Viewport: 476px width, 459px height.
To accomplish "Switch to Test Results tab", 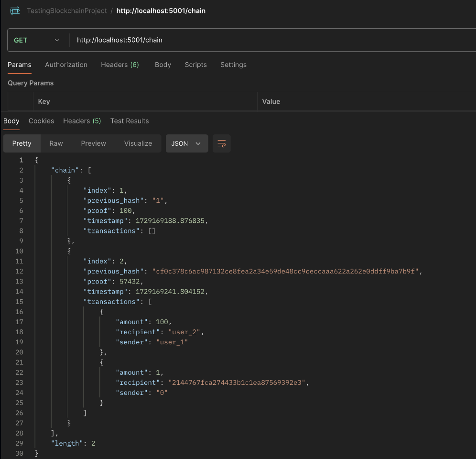I will pos(130,121).
